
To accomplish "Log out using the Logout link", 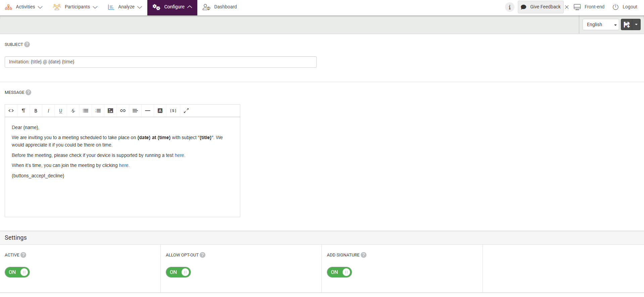I will click(625, 7).
